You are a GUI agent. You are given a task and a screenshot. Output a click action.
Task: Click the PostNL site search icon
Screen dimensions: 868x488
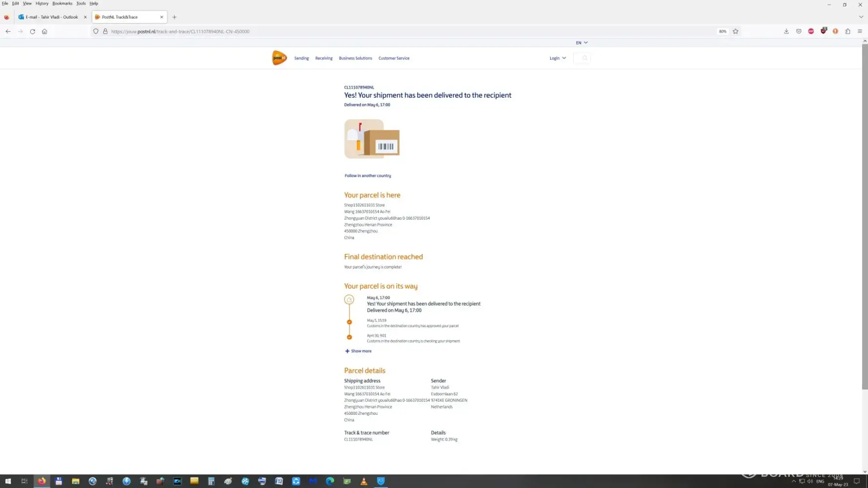click(x=584, y=58)
